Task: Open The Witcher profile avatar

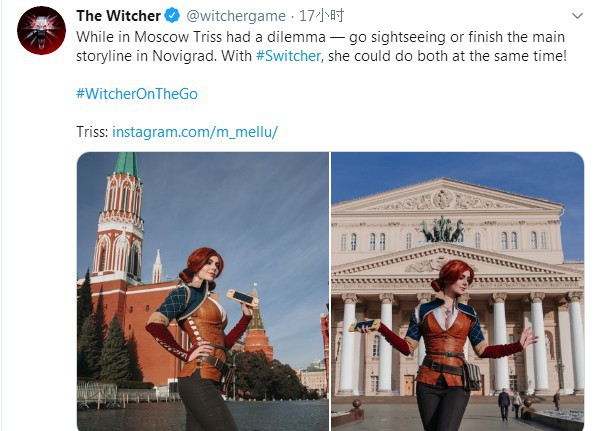Action: pyautogui.click(x=41, y=31)
